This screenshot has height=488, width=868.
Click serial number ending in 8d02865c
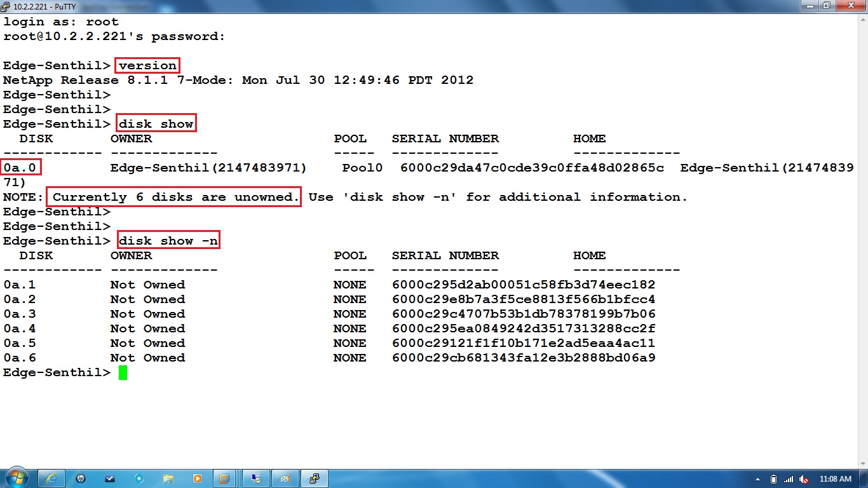(532, 168)
